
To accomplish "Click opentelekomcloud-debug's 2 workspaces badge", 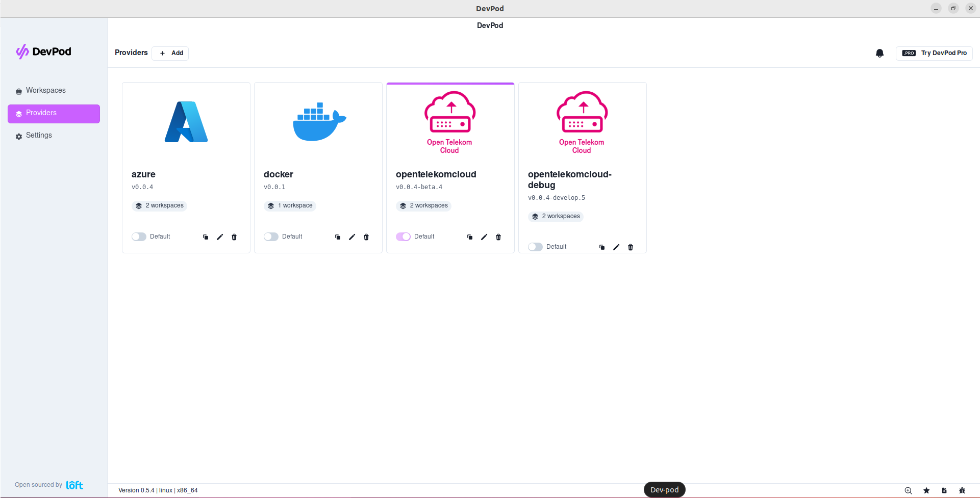I will pos(556,217).
